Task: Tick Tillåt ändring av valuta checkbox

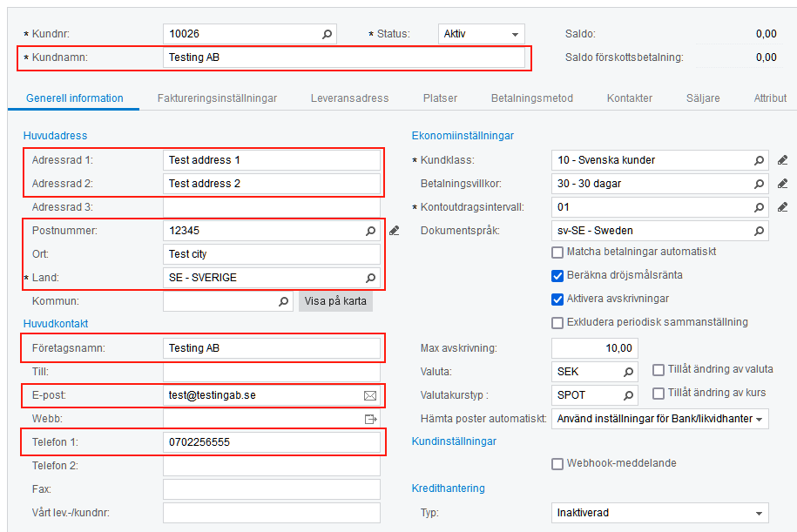Action: (659, 370)
